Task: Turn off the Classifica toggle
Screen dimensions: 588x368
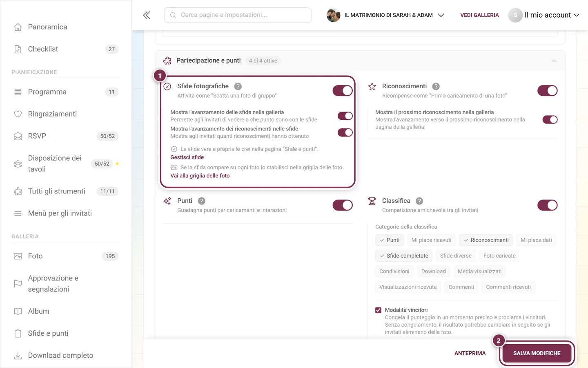Action: point(548,205)
